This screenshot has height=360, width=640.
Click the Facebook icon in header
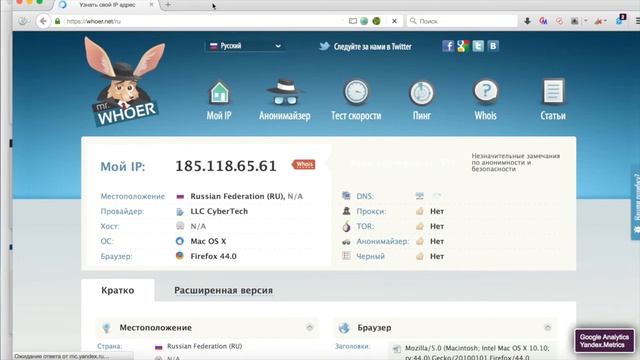tap(448, 46)
